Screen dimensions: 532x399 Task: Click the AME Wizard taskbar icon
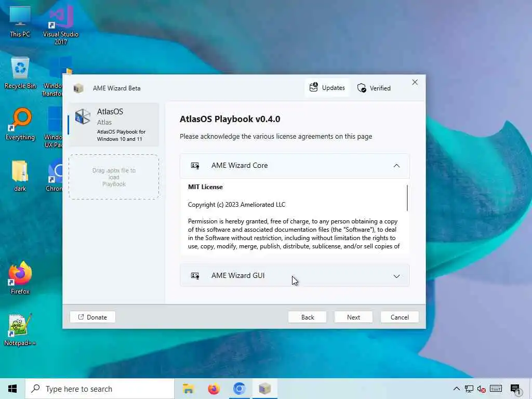tap(264, 389)
